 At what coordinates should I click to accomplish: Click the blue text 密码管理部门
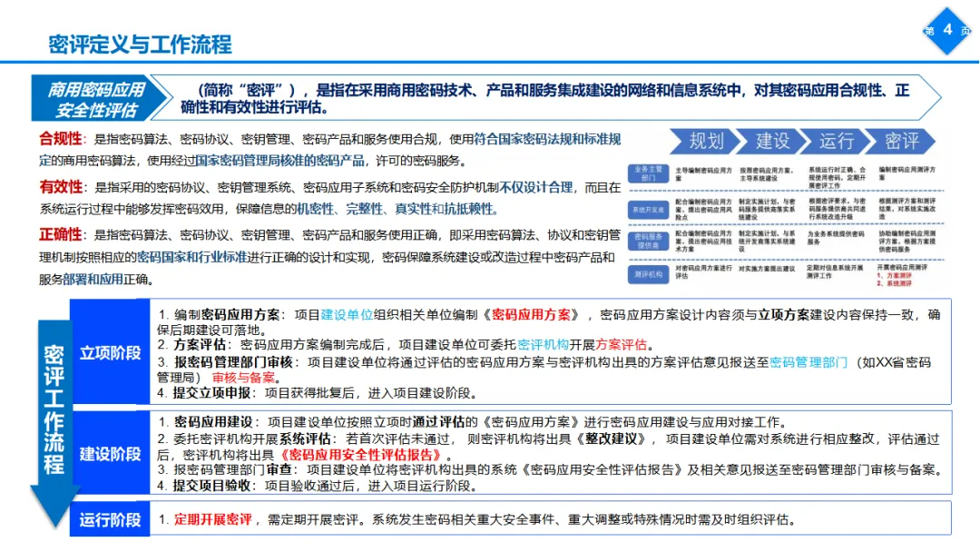tap(808, 362)
